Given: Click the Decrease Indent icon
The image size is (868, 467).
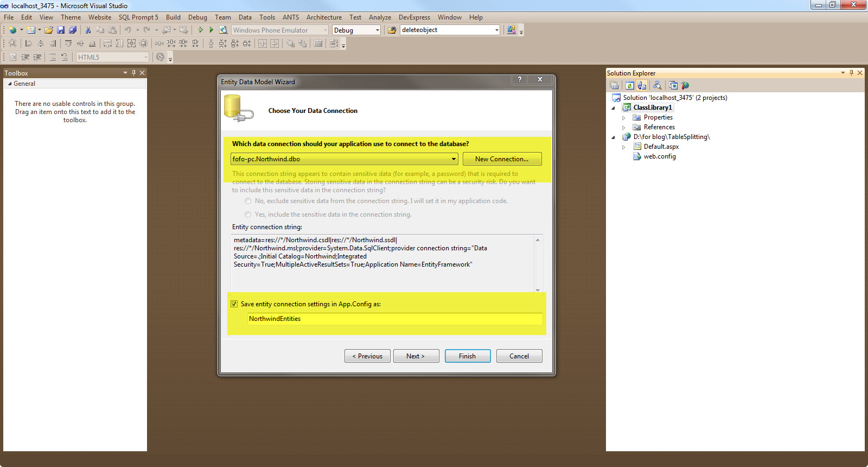Looking at the screenshot, I should pos(25,57).
